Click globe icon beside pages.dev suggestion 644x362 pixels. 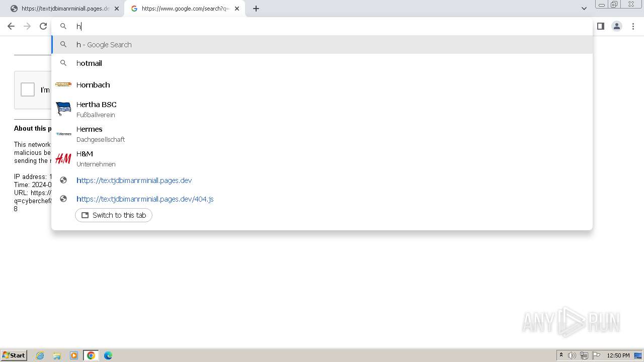63,180
